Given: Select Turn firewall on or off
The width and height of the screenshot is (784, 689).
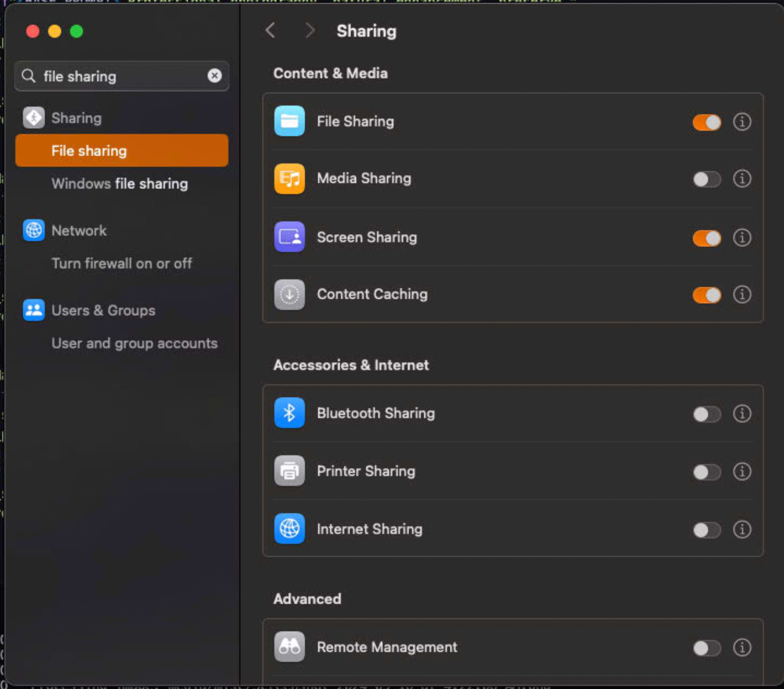Looking at the screenshot, I should [x=121, y=263].
